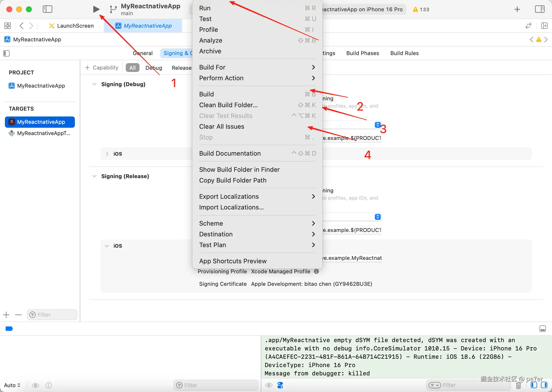Expand the iOS row under Signing Debug
Viewport: 552px width, 392px height.
(107, 154)
